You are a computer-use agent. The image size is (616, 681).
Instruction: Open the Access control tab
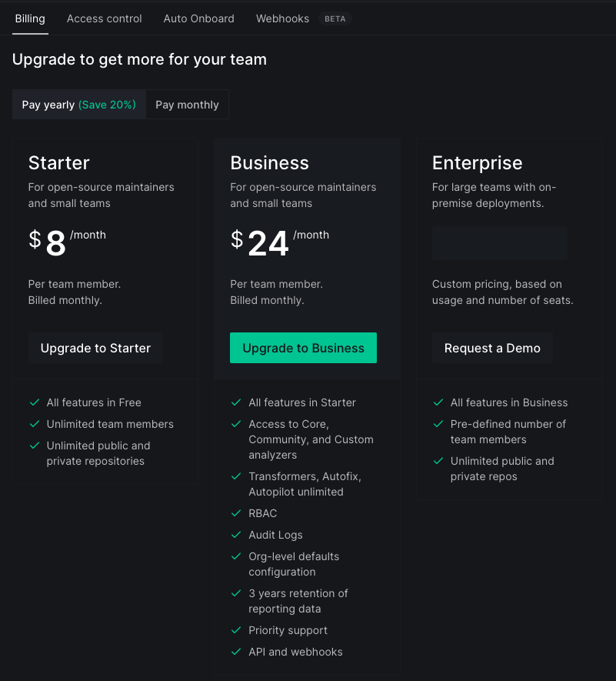pyautogui.click(x=104, y=18)
